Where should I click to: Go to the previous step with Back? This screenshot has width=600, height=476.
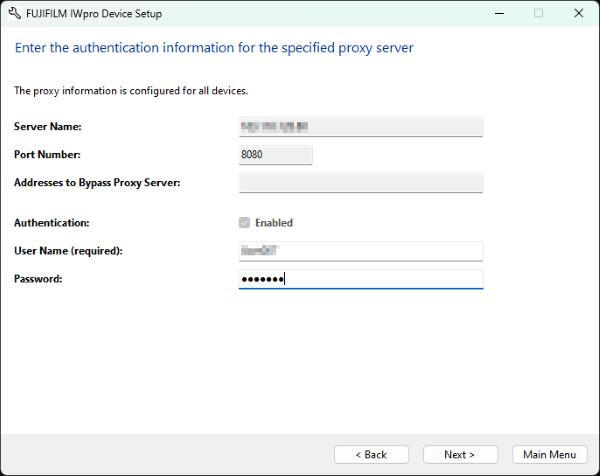pos(371,455)
